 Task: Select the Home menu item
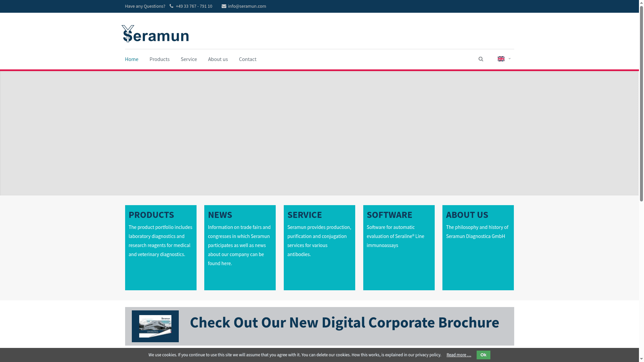[131, 59]
